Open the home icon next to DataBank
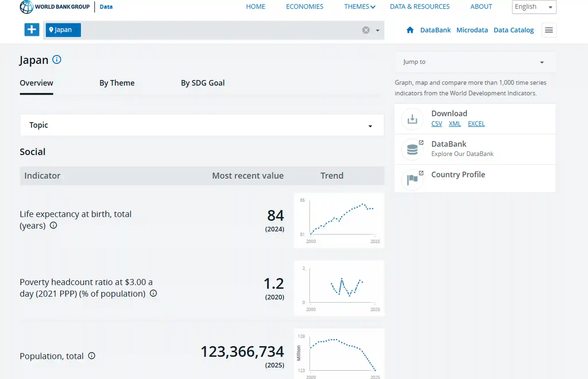The width and height of the screenshot is (588, 379). pyautogui.click(x=410, y=30)
